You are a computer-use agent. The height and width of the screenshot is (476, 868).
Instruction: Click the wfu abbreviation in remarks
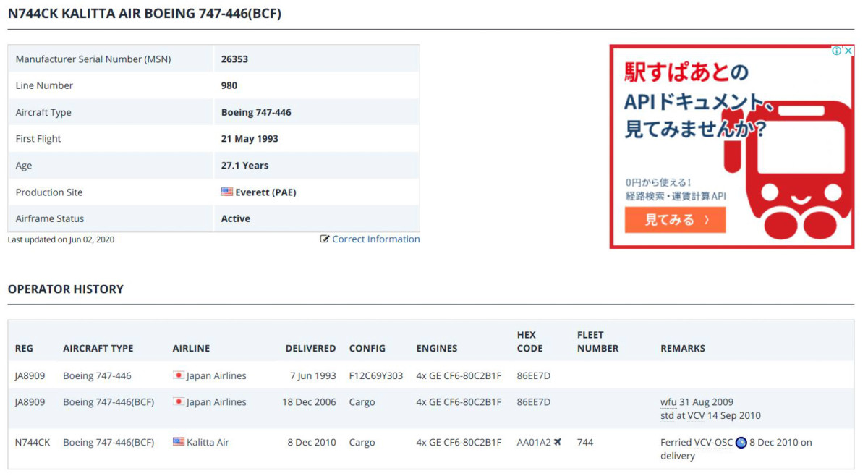pyautogui.click(x=668, y=402)
